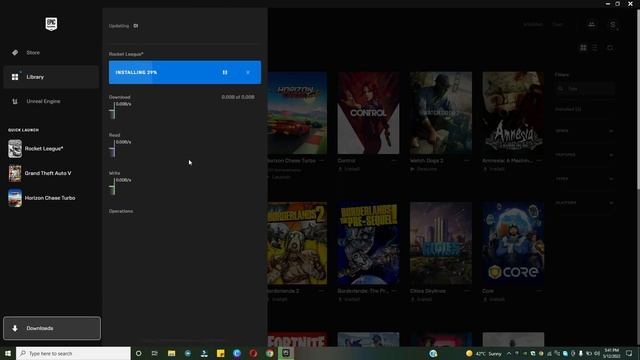640x360 pixels.
Task: Open Google Chrome from the taskbar
Action: [269, 353]
